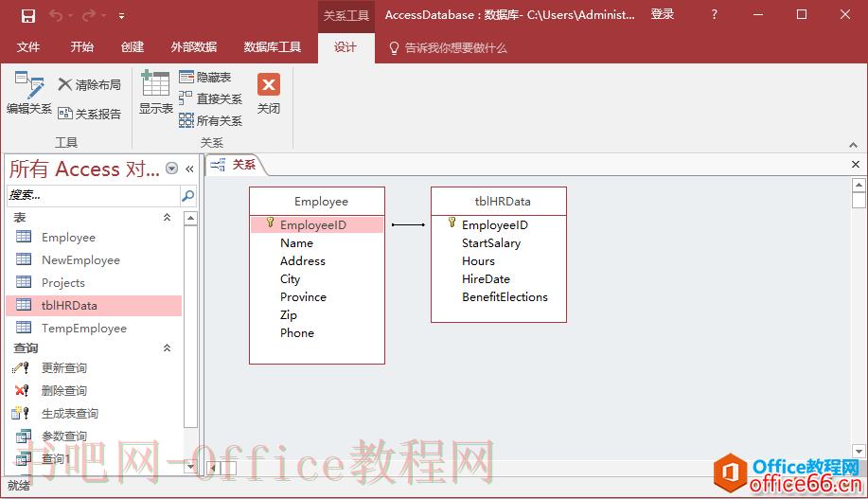
Task: Open the 文件 menu tab
Action: (x=28, y=47)
